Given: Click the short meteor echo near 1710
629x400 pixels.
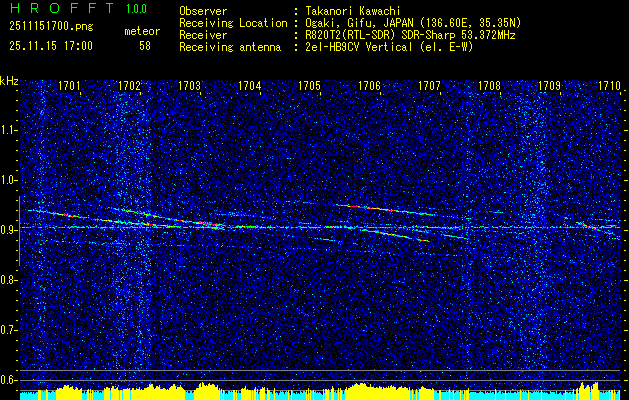Looking at the screenshot, I should tap(588, 225).
